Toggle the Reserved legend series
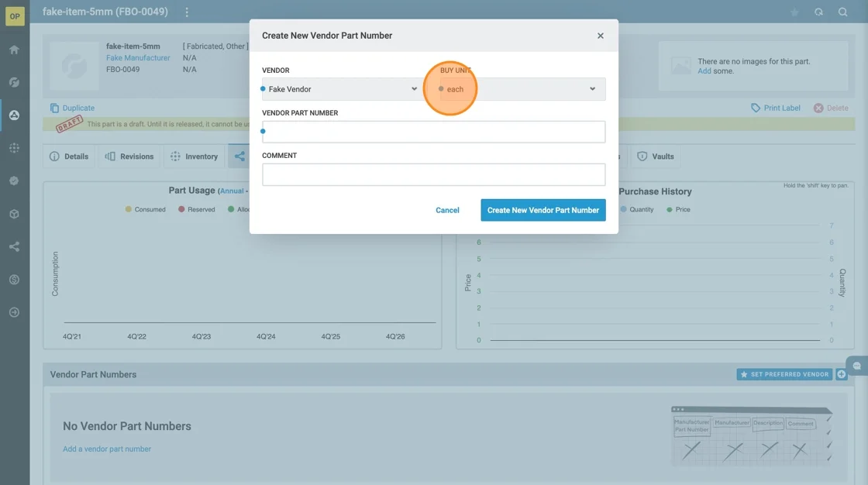The height and width of the screenshot is (485, 868). [196, 209]
